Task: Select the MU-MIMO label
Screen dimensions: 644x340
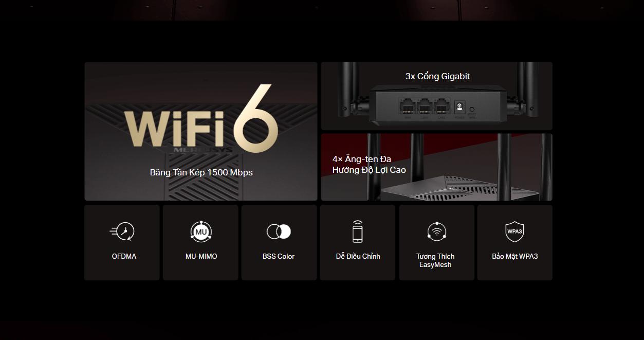Action: pyautogui.click(x=201, y=256)
